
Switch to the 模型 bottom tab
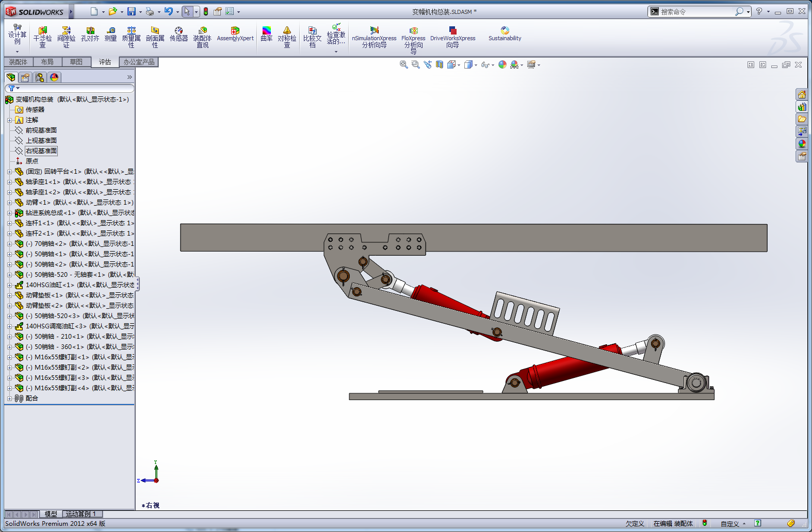point(51,514)
